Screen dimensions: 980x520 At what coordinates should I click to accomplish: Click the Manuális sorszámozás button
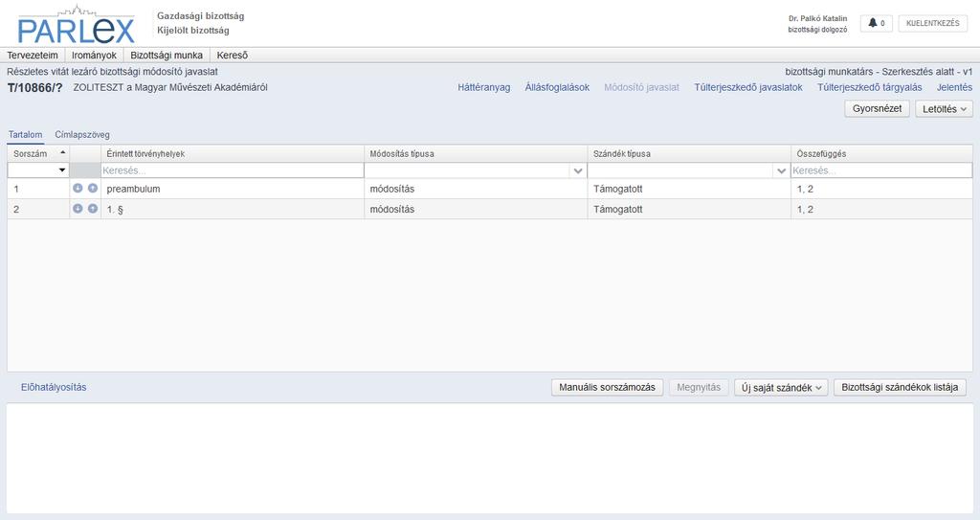(607, 387)
